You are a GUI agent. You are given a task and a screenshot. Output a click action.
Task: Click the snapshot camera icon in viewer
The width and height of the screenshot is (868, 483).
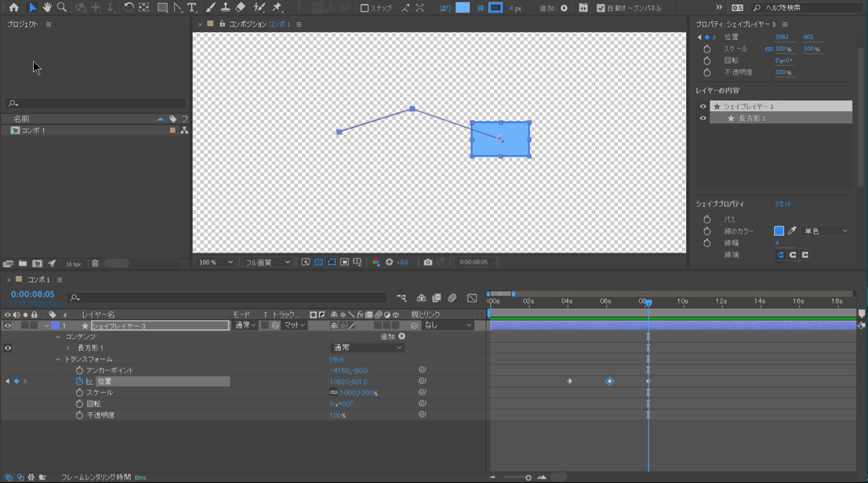point(427,263)
